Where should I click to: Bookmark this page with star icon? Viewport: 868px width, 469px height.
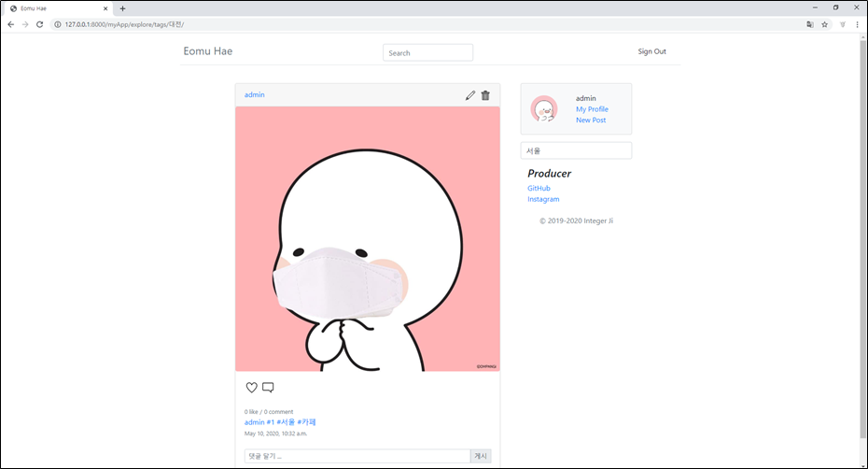click(824, 24)
